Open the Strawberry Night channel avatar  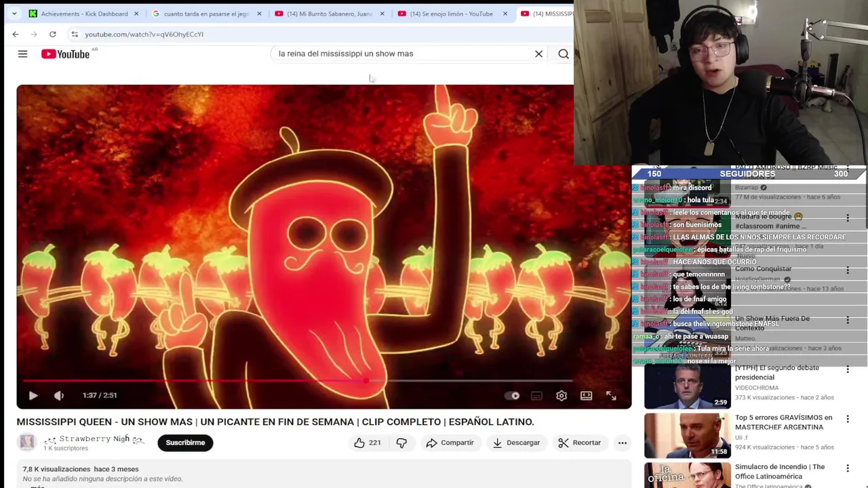(x=26, y=443)
